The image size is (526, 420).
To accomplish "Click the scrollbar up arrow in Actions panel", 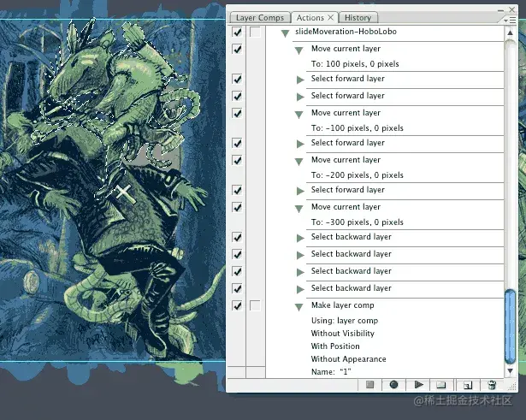I will pyautogui.click(x=510, y=33).
